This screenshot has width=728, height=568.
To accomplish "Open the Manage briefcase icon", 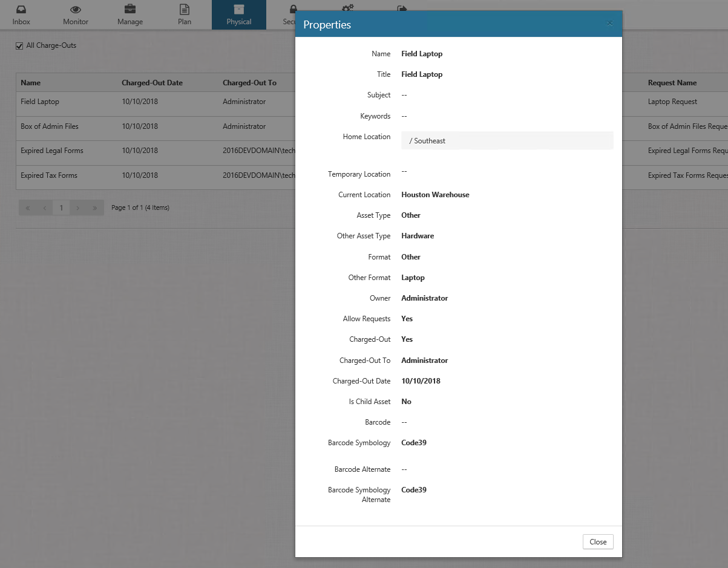I will pos(130,10).
